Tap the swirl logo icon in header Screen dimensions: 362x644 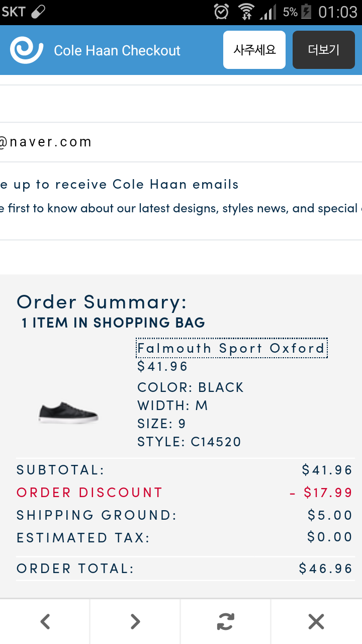(x=27, y=50)
